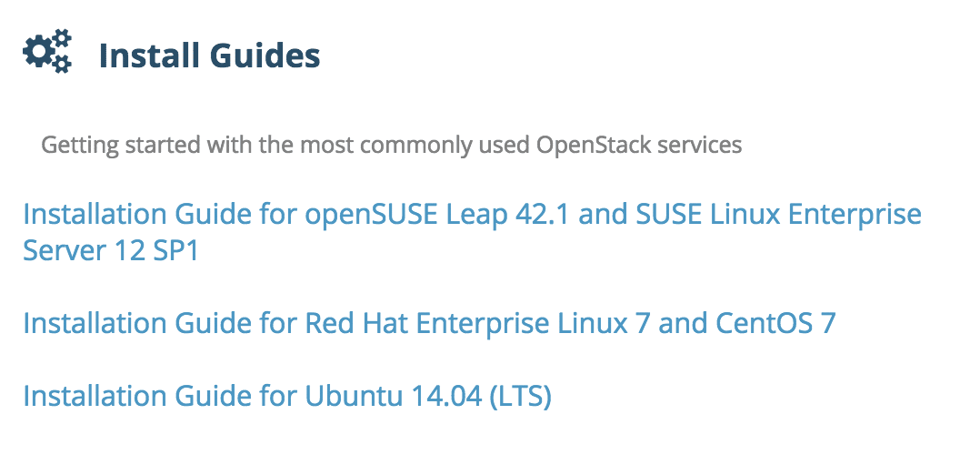Follow the wrapped 'Server 12 SP1' link text
Image resolution: width=980 pixels, height=475 pixels.
pyautogui.click(x=111, y=251)
